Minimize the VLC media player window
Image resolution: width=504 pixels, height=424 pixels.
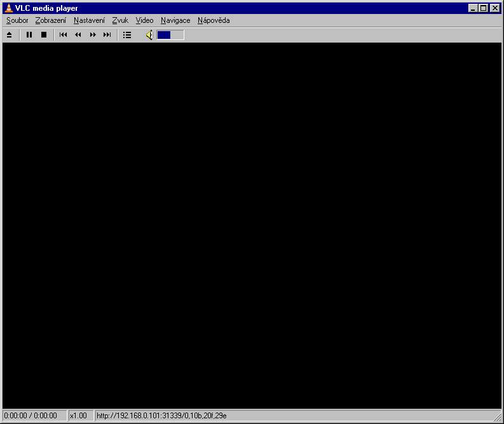(x=472, y=8)
